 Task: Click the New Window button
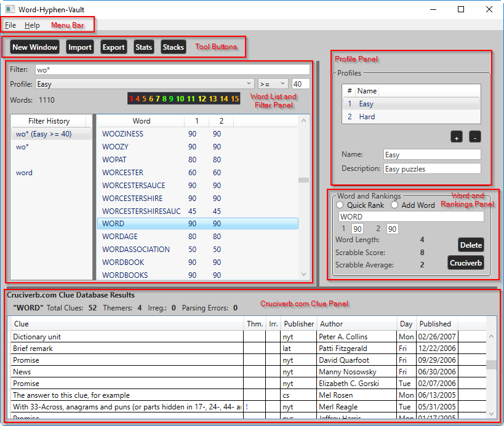(34, 47)
